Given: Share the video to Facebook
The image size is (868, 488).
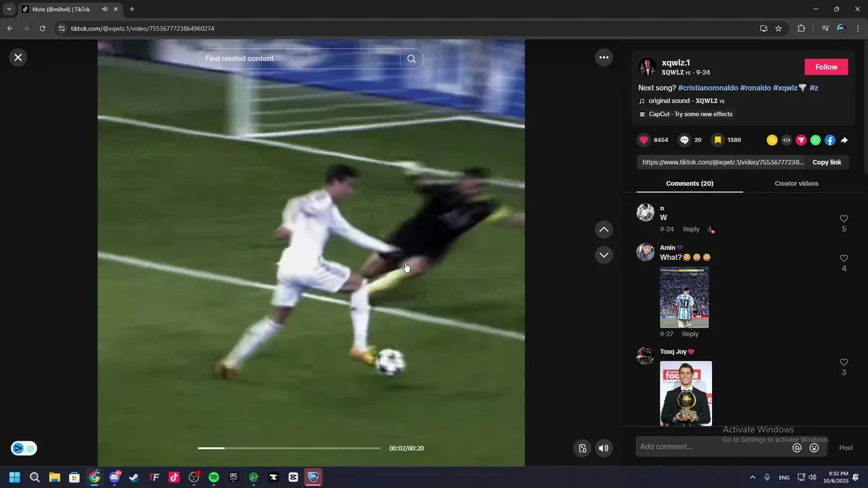Looking at the screenshot, I should [830, 140].
